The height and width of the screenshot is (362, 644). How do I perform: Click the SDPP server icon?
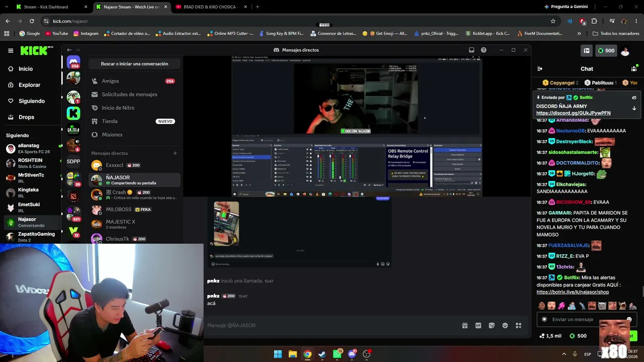click(x=73, y=161)
